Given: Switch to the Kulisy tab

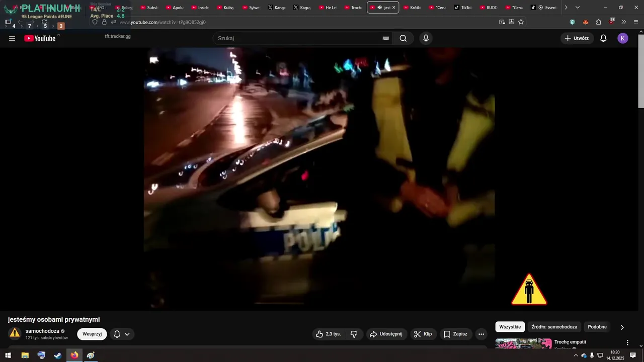Looking at the screenshot, I should (x=226, y=8).
